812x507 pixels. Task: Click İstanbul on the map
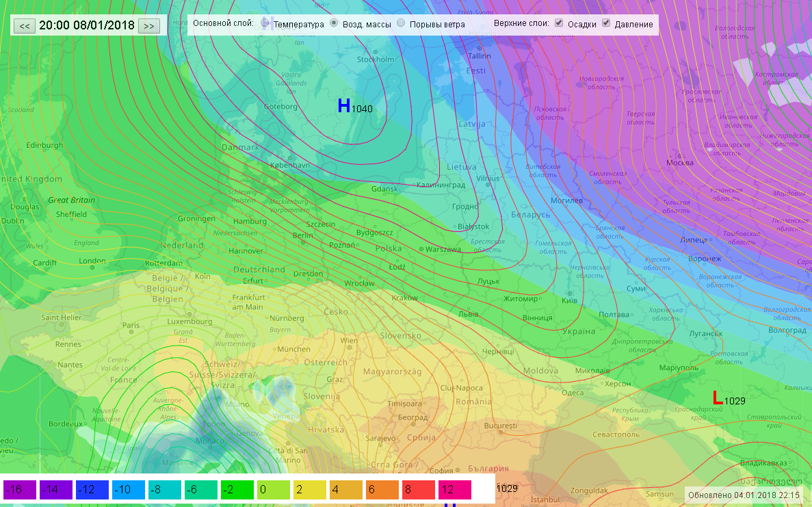(x=545, y=499)
